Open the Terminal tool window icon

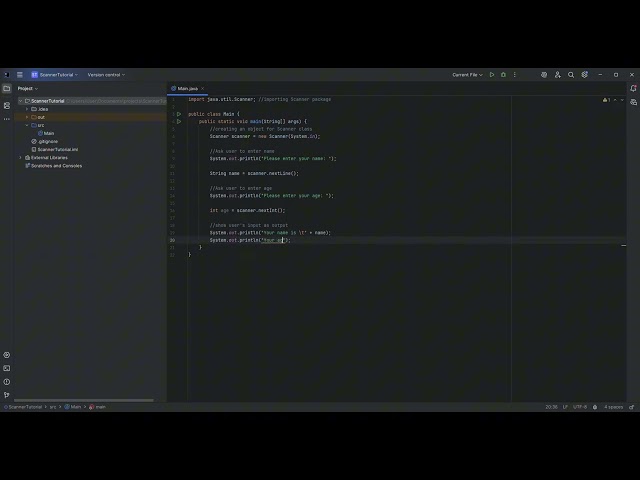click(7, 369)
